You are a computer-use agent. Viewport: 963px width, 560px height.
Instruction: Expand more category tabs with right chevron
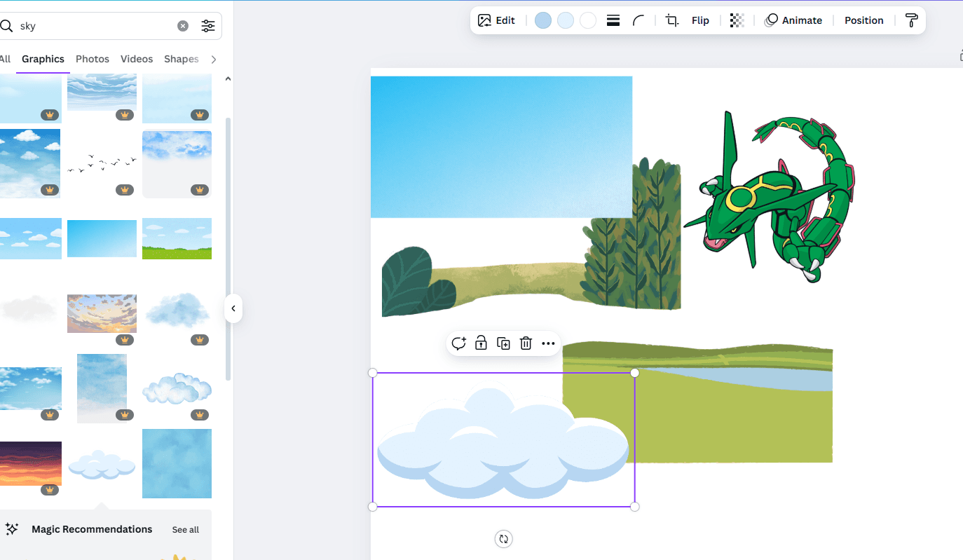(x=214, y=60)
